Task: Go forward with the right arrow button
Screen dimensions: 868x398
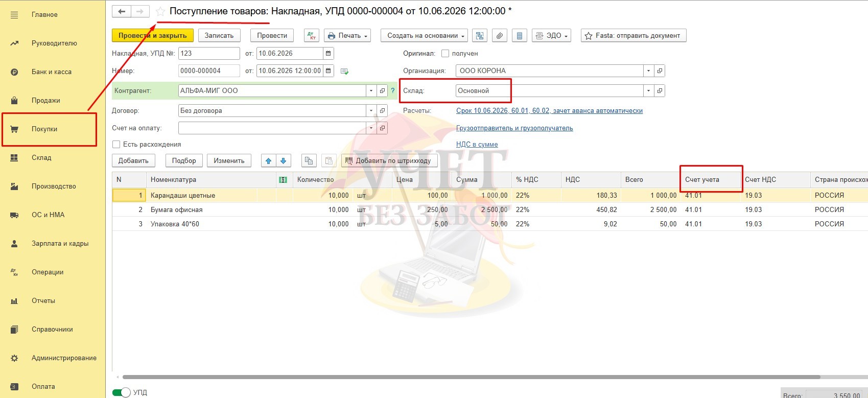Action: click(x=140, y=11)
